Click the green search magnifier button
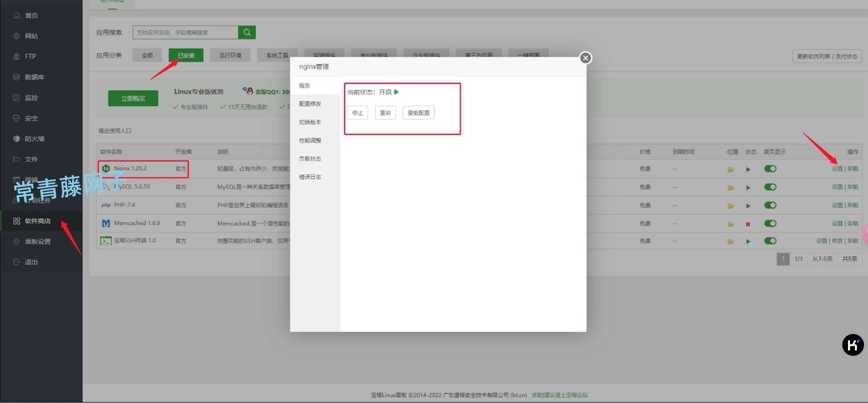 coord(247,32)
